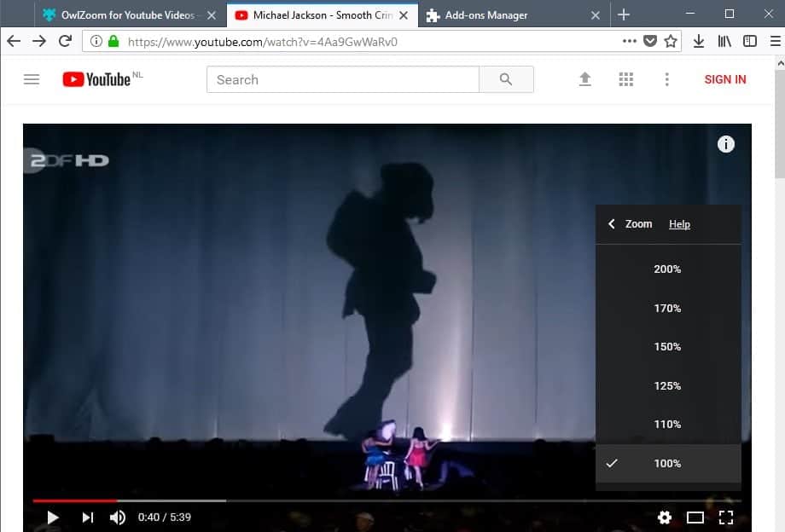Mute the video with the speaker icon
Image resolution: width=785 pixels, height=532 pixels.
tap(118, 518)
